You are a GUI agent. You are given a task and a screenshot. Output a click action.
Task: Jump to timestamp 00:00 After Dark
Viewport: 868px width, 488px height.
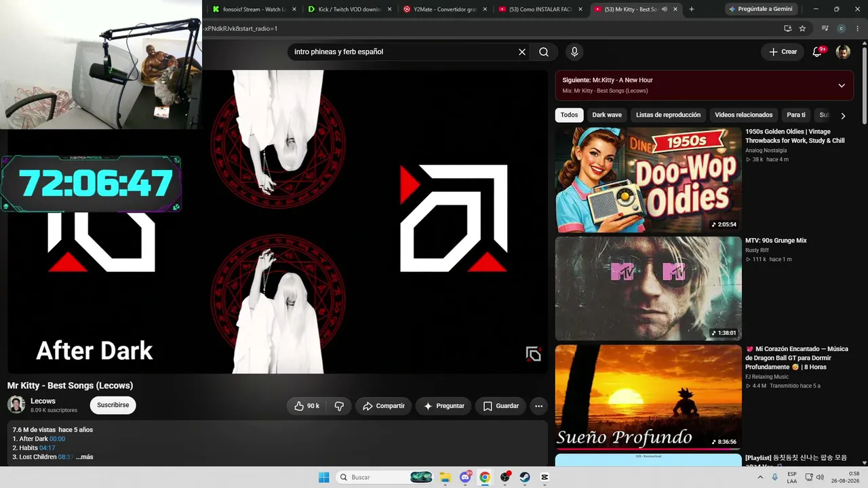click(57, 439)
